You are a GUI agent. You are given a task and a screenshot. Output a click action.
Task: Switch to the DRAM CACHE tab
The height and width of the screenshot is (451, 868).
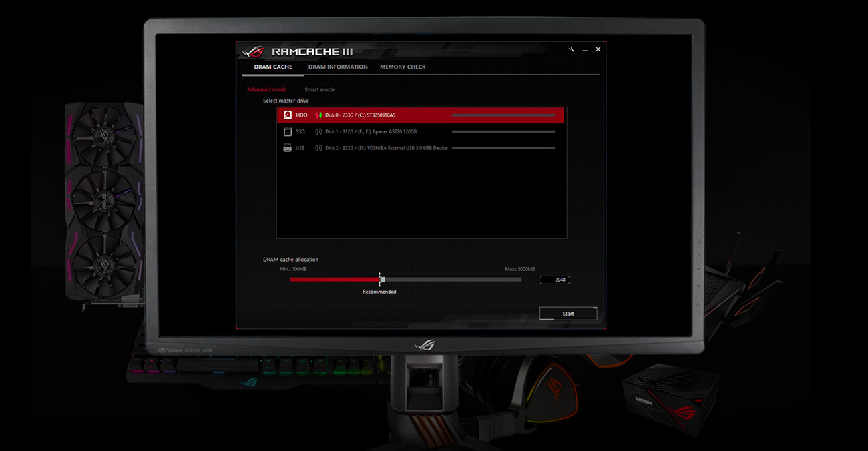click(x=273, y=67)
